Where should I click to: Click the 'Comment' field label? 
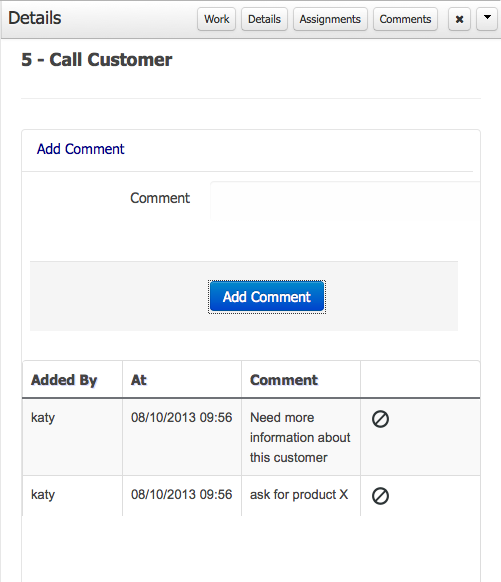(x=160, y=198)
